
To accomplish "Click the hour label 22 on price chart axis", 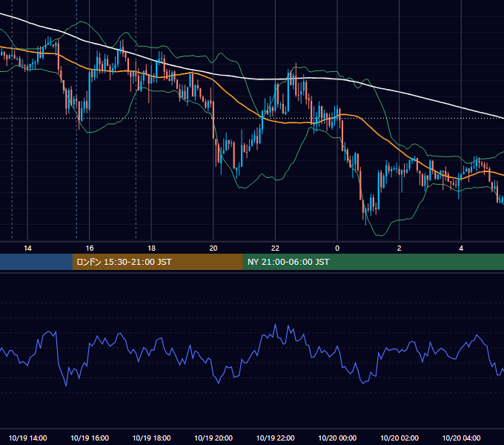I will (x=275, y=248).
